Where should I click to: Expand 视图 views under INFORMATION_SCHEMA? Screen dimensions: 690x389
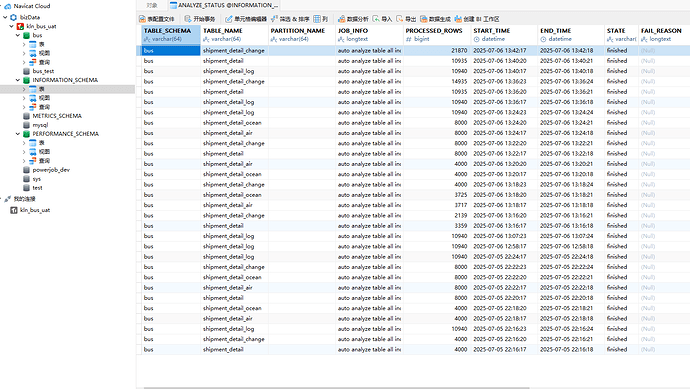pyautogui.click(x=24, y=98)
